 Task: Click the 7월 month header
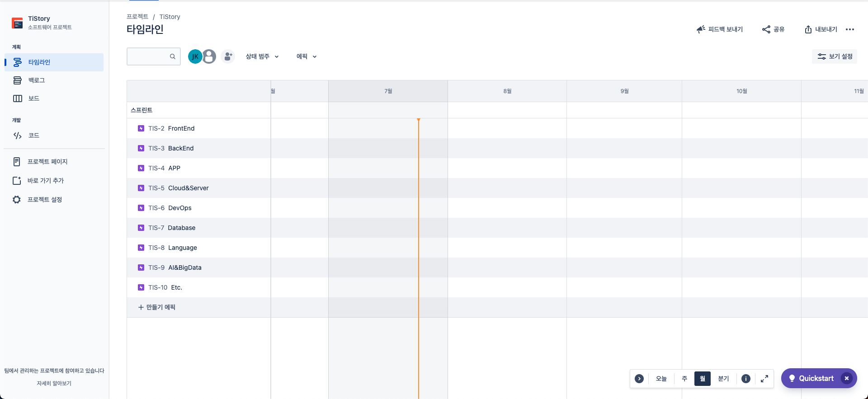click(388, 91)
